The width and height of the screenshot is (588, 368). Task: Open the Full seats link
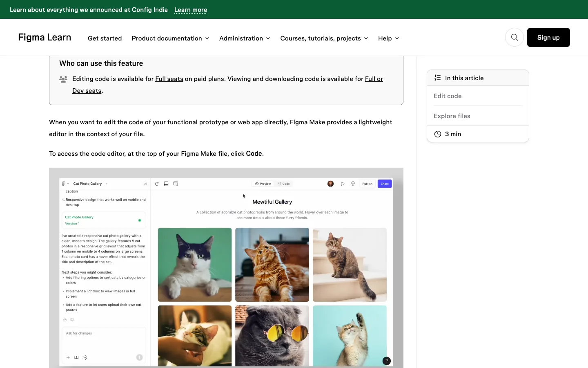pyautogui.click(x=169, y=79)
